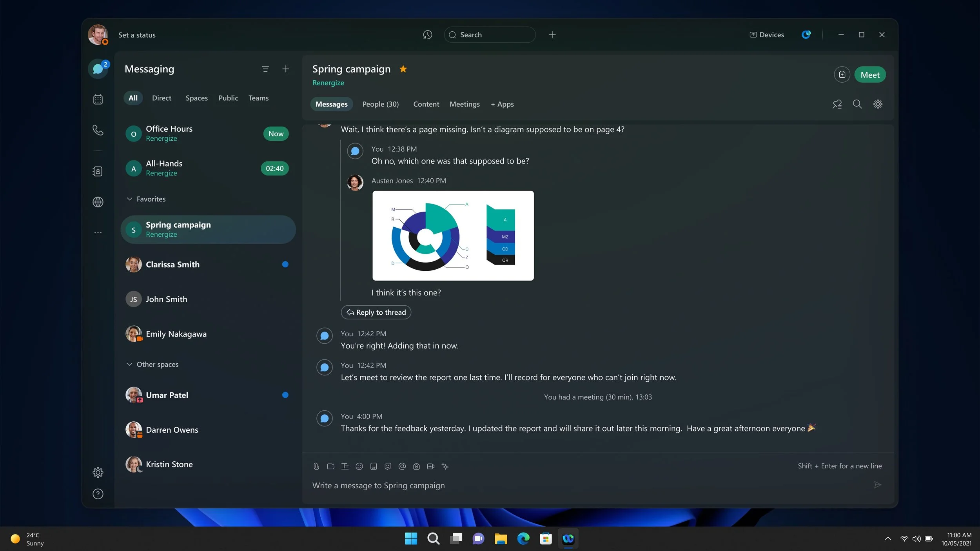Image resolution: width=980 pixels, height=551 pixels.
Task: Collapse the Other spaces section
Action: pos(129,364)
